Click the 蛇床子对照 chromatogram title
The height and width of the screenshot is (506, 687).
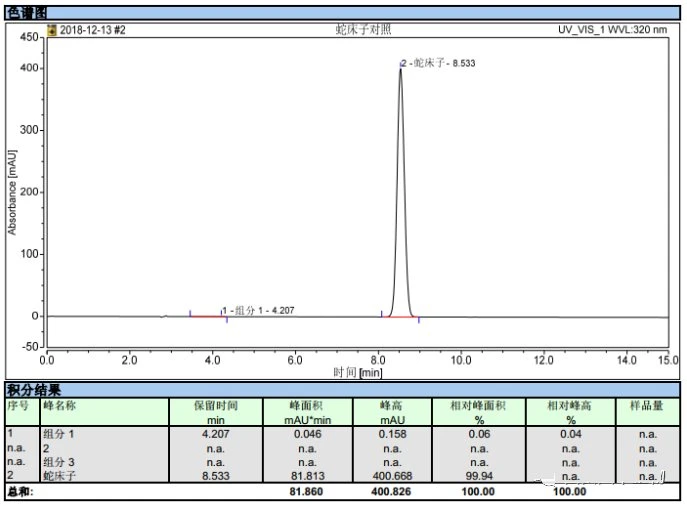(x=363, y=29)
